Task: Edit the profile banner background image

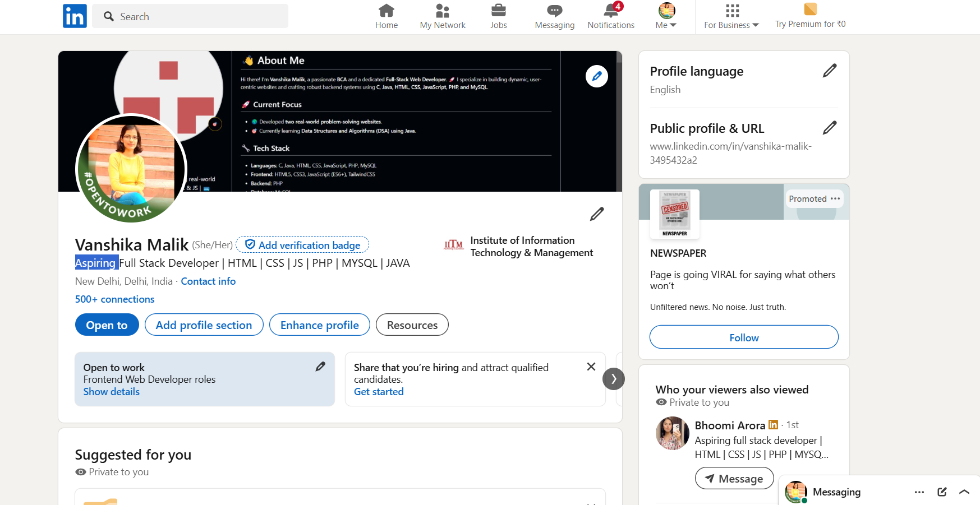Action: (597, 76)
